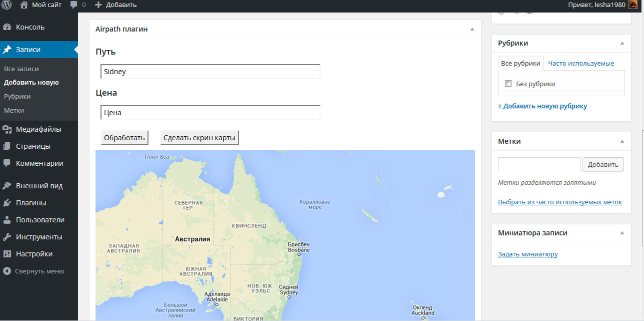The height and width of the screenshot is (321, 644).
Task: Open Плагины plug icon
Action: 7,203
